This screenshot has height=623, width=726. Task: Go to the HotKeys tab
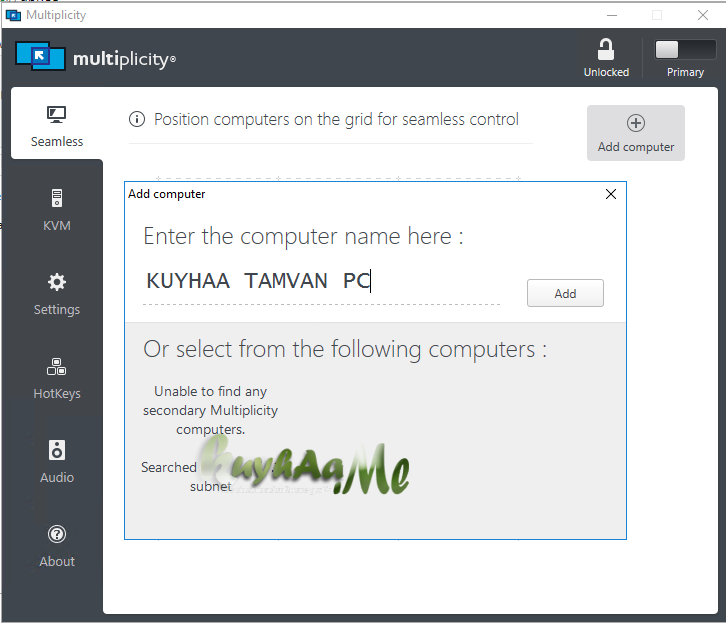click(56, 378)
